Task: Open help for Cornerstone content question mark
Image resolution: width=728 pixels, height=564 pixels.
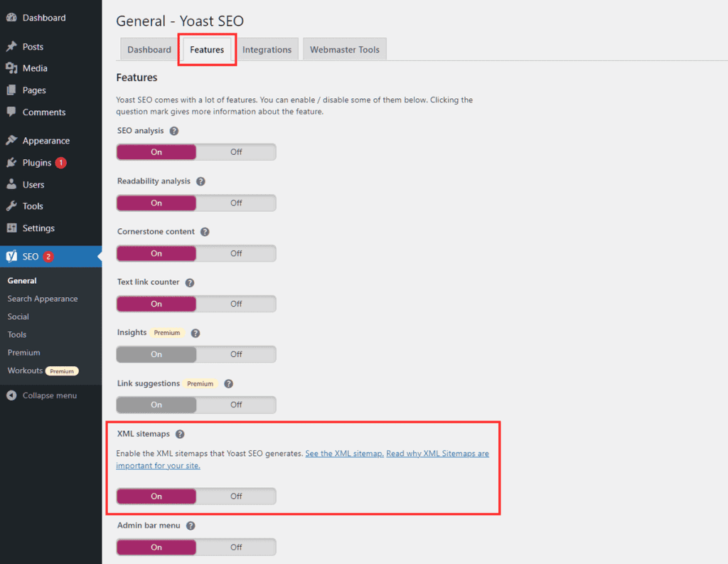Action: (x=205, y=232)
